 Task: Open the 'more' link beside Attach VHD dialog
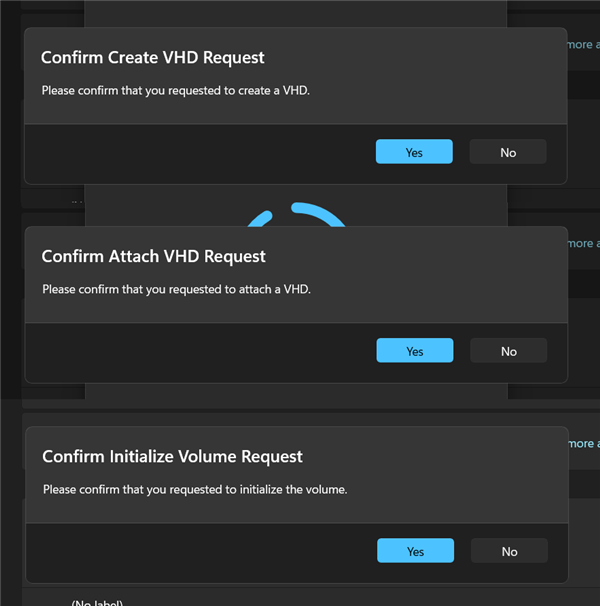point(582,243)
